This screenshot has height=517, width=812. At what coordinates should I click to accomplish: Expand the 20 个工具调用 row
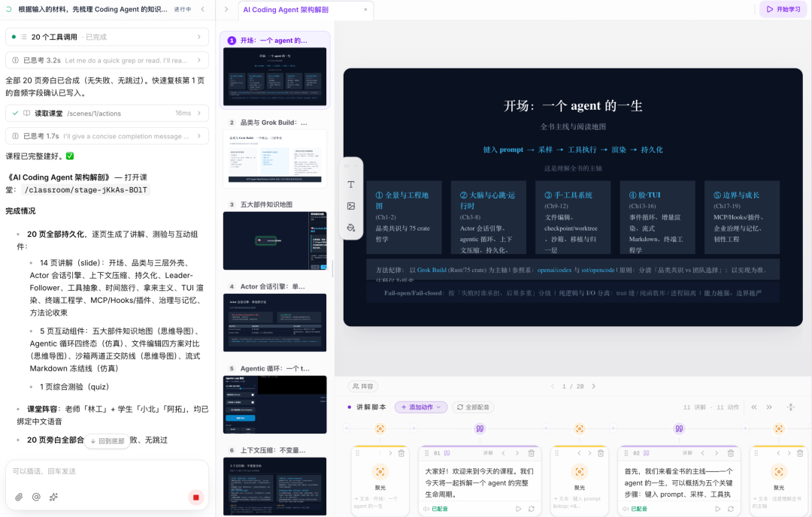coord(108,37)
